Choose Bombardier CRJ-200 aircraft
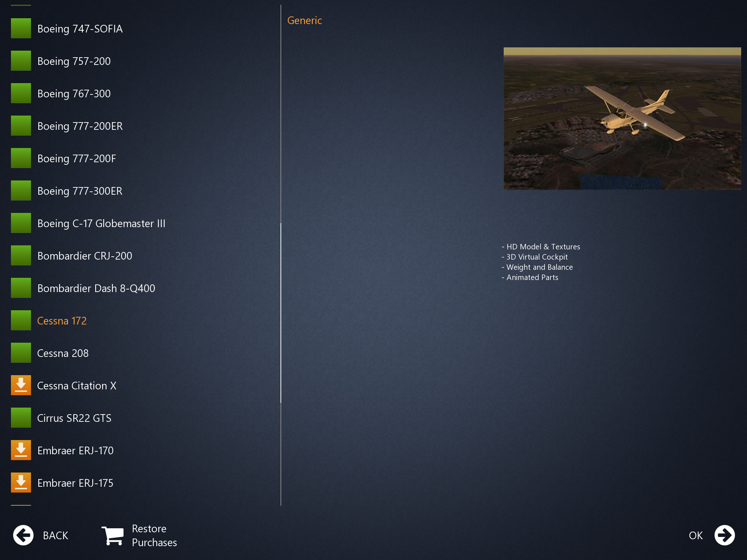This screenshot has width=747, height=560. tap(85, 256)
